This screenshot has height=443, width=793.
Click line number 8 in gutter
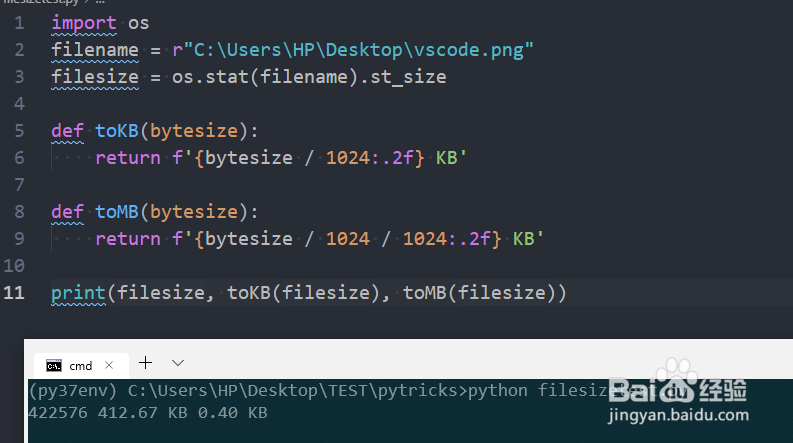point(19,211)
